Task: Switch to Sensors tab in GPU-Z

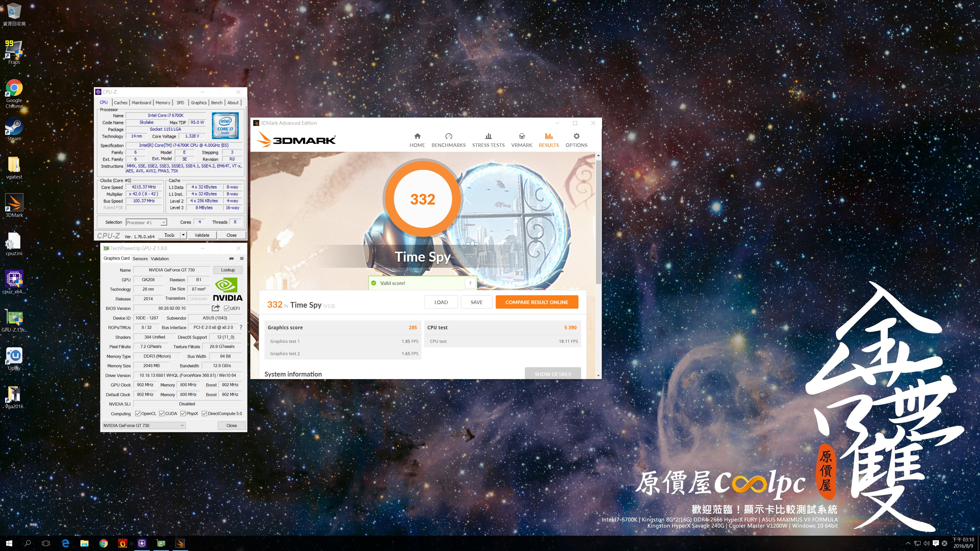Action: (x=140, y=259)
